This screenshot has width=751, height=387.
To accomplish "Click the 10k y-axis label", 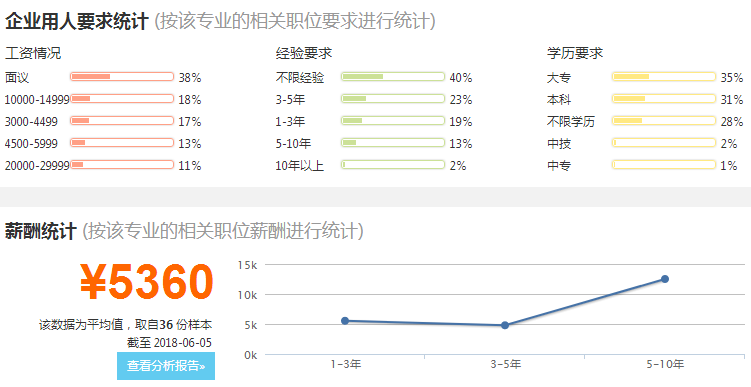I will click(x=248, y=295).
